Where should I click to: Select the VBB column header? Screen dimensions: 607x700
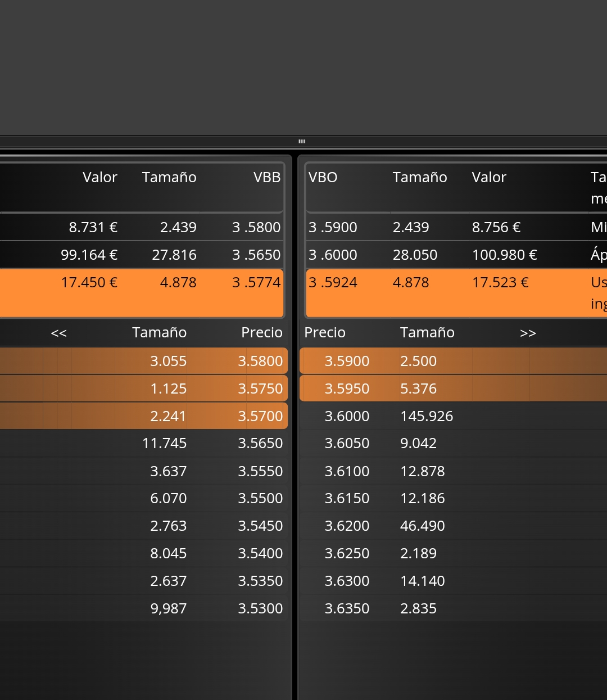pyautogui.click(x=267, y=177)
